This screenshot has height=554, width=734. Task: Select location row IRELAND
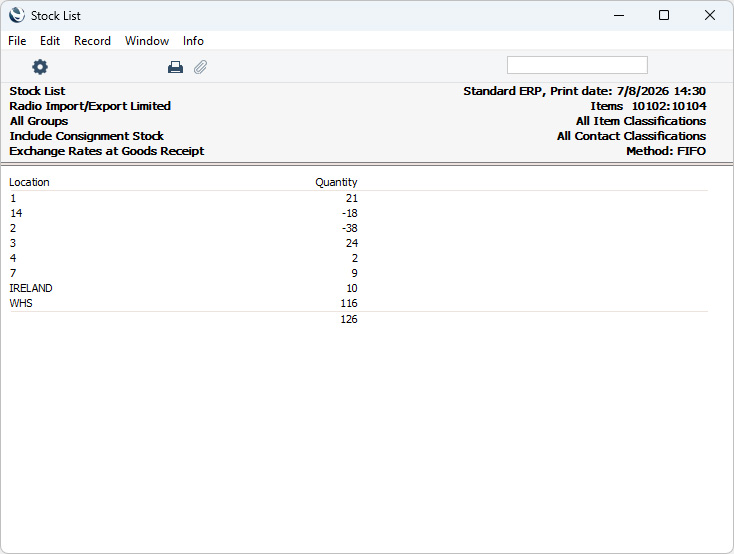pos(31,288)
